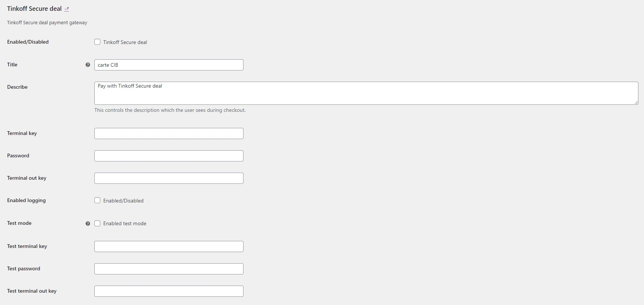Click the help icon next to Test mode

point(88,224)
